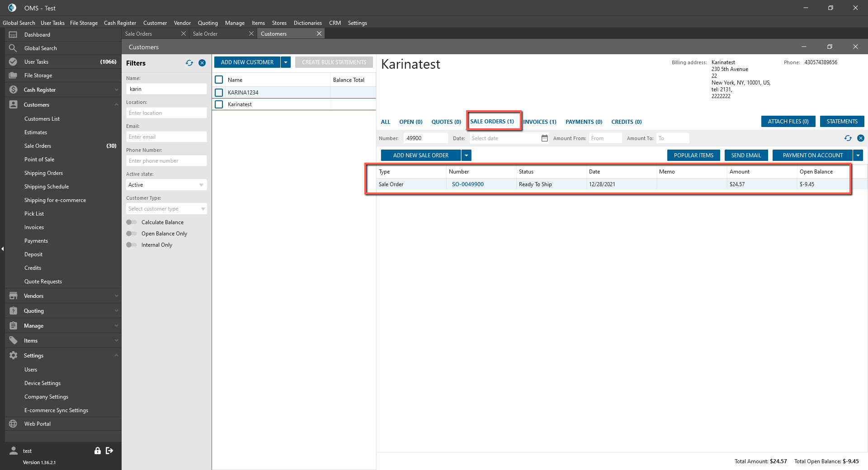Open sale order link SO-0049900
Image resolution: width=868 pixels, height=470 pixels.
(x=468, y=184)
